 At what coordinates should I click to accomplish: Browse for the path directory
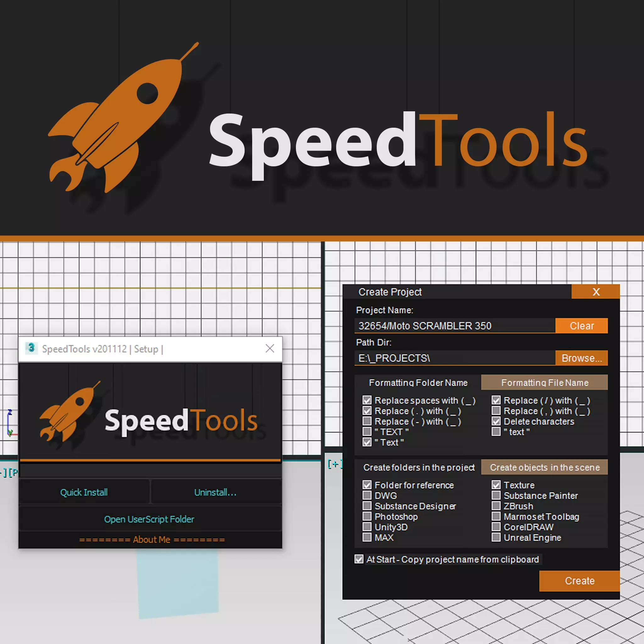coord(581,358)
